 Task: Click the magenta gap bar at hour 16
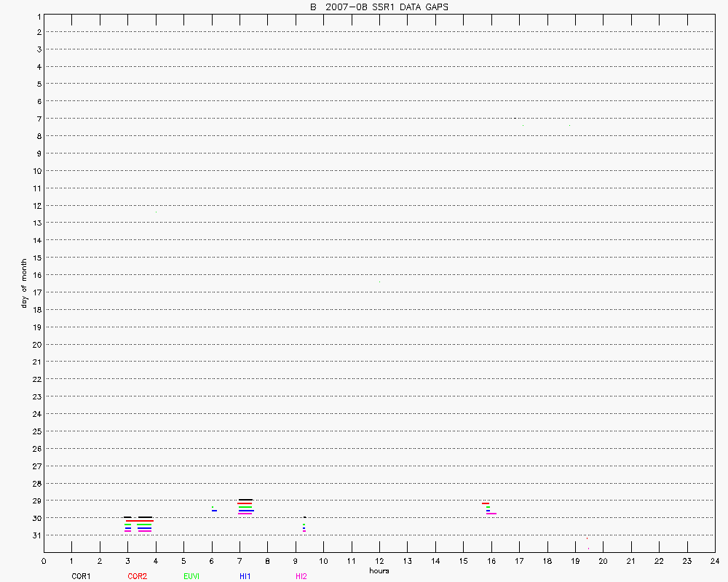(492, 514)
